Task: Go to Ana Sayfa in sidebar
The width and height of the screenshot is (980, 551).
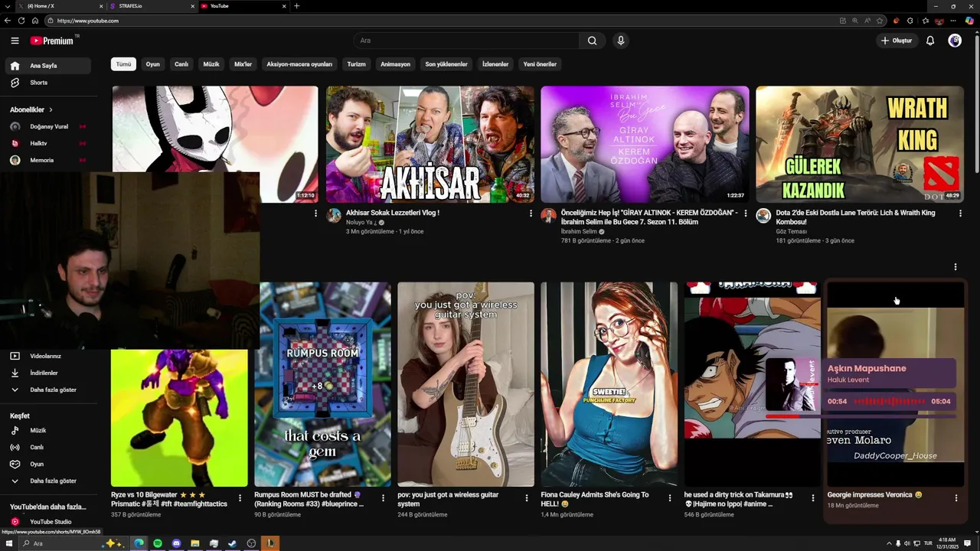Action: click(47, 66)
